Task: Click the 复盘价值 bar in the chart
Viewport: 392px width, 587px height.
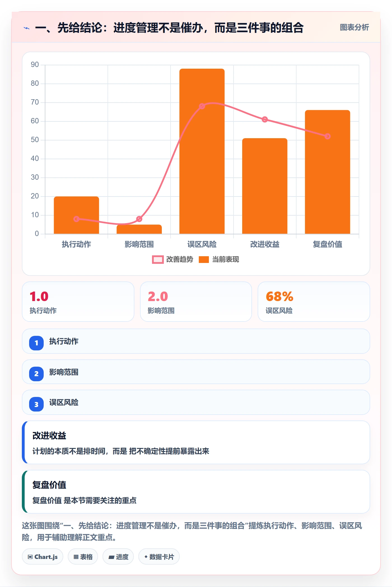Action: pos(328,172)
